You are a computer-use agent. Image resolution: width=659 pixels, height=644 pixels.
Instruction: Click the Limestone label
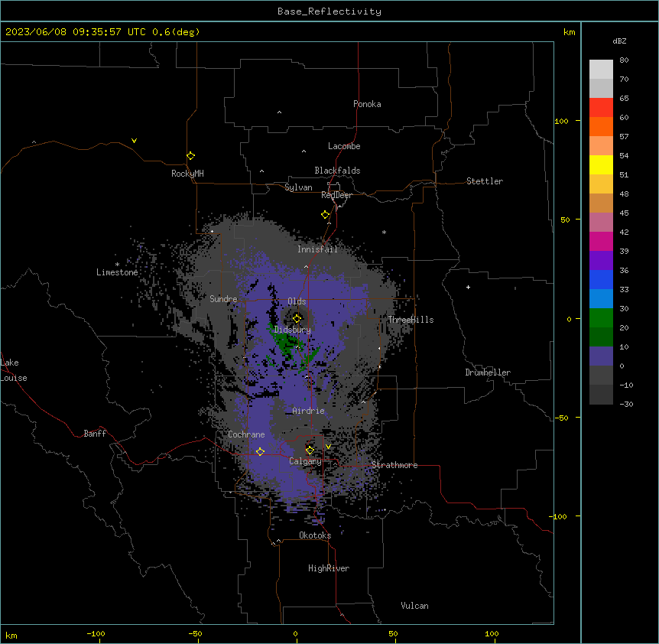tap(117, 272)
